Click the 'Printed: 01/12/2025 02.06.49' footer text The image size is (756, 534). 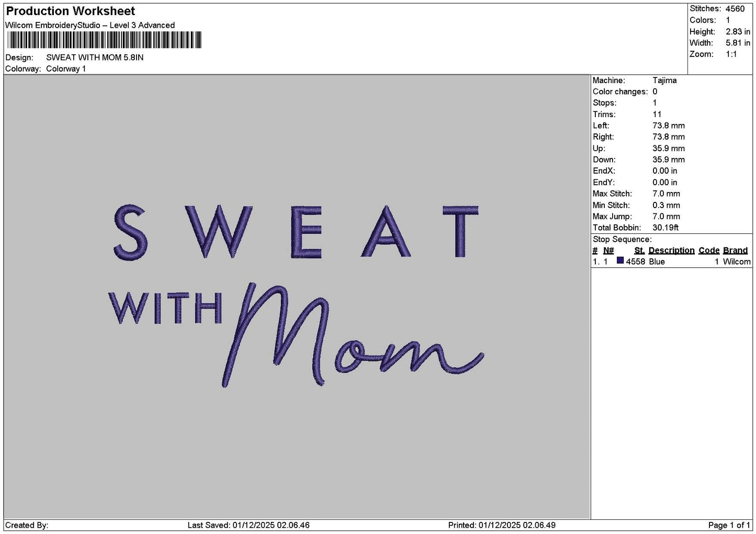click(502, 525)
